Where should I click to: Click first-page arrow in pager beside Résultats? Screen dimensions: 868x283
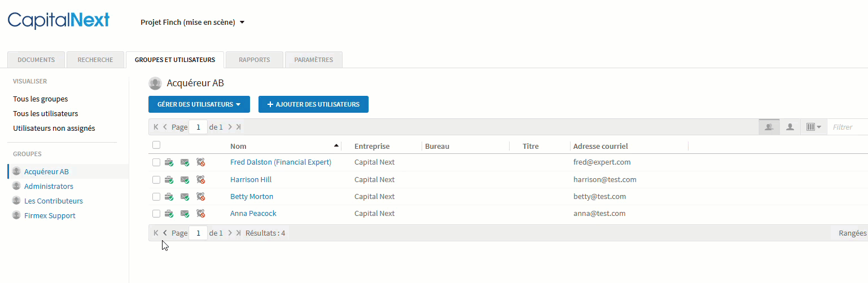click(156, 233)
